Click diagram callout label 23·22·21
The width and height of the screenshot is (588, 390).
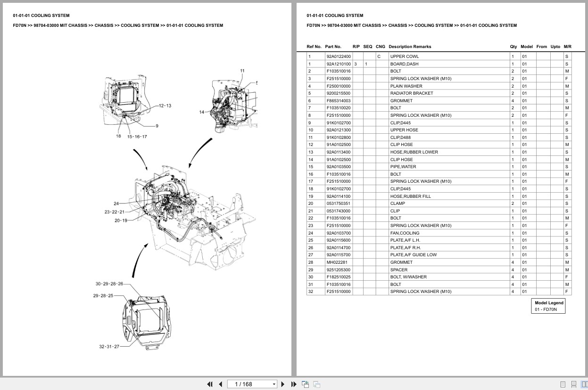point(115,212)
